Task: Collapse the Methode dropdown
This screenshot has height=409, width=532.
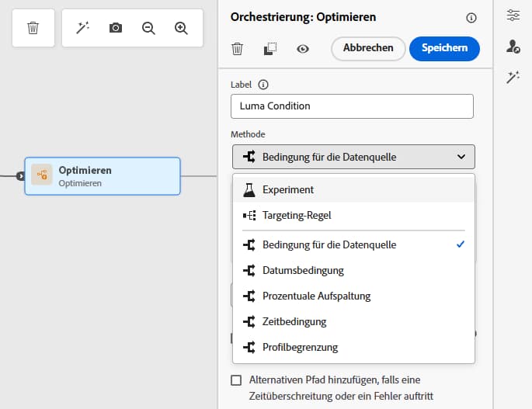Action: tap(353, 157)
